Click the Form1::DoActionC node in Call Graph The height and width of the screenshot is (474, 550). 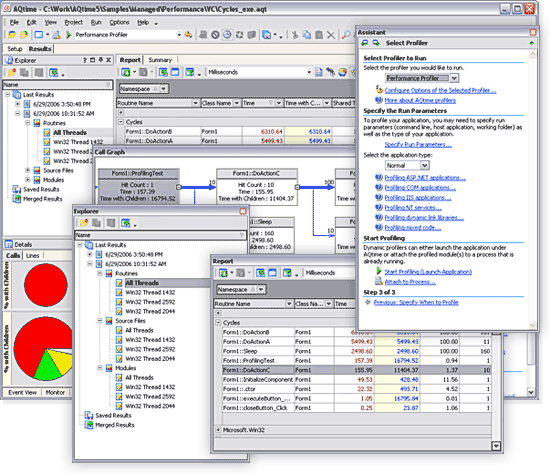(x=257, y=186)
